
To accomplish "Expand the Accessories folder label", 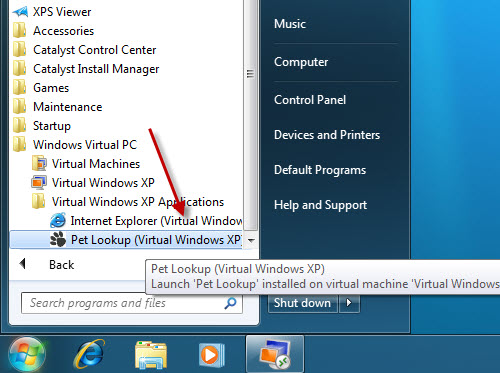I will coord(64,31).
